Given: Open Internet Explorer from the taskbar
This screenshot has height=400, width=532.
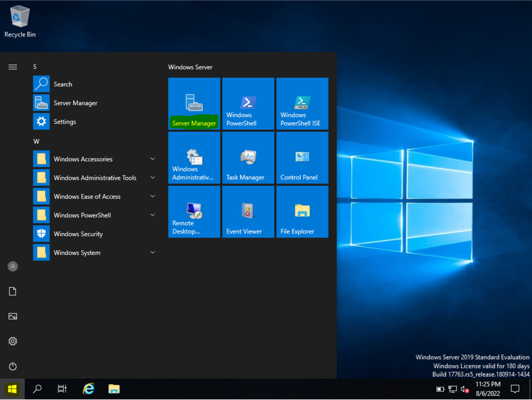Looking at the screenshot, I should [89, 389].
